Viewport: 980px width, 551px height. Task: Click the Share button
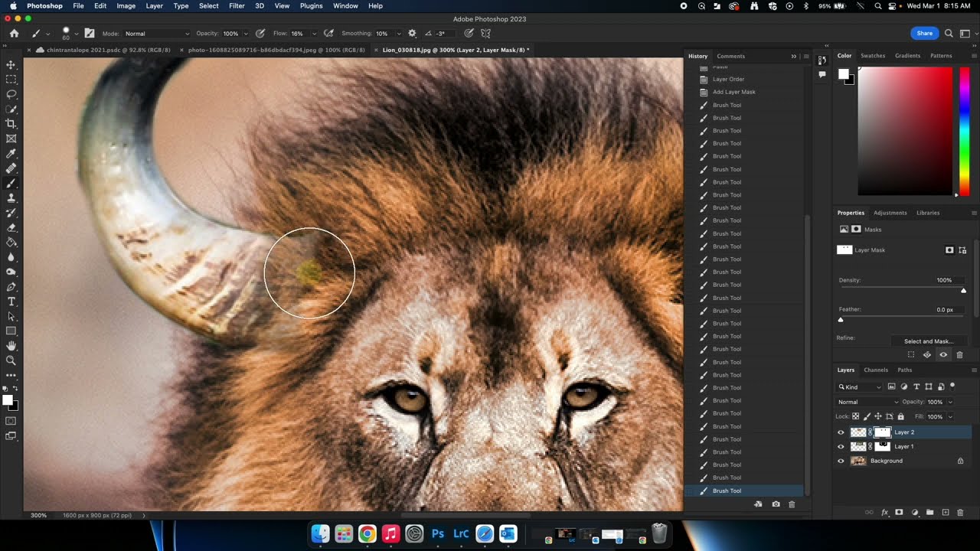[924, 33]
